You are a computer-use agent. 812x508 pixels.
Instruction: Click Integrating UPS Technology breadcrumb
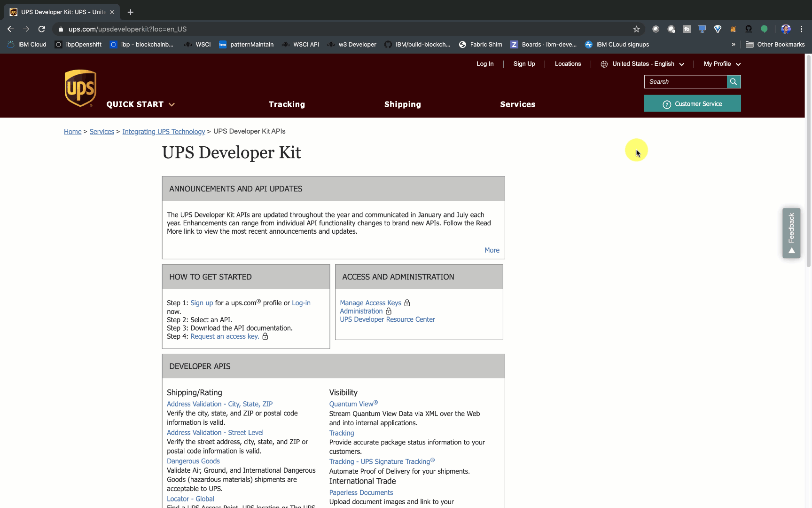pos(164,132)
